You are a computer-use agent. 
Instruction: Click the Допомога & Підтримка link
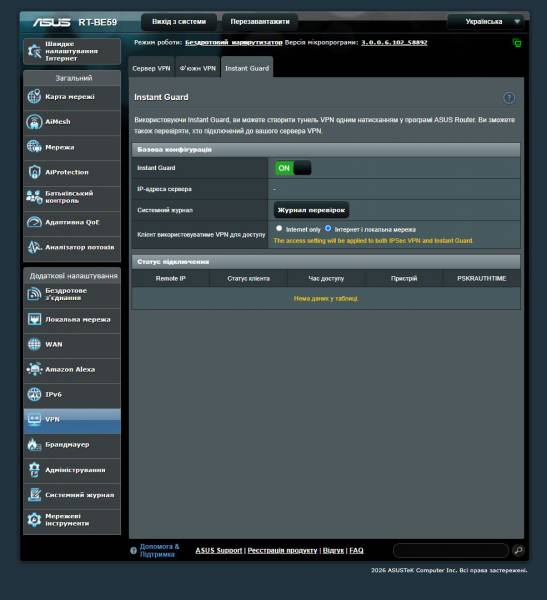[x=159, y=550]
